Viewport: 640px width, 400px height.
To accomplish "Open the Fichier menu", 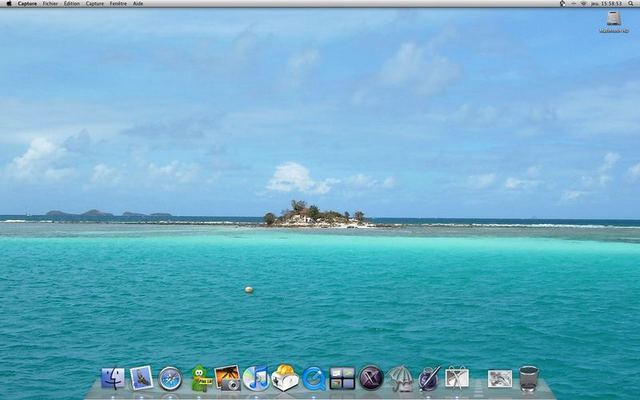I will (50, 4).
